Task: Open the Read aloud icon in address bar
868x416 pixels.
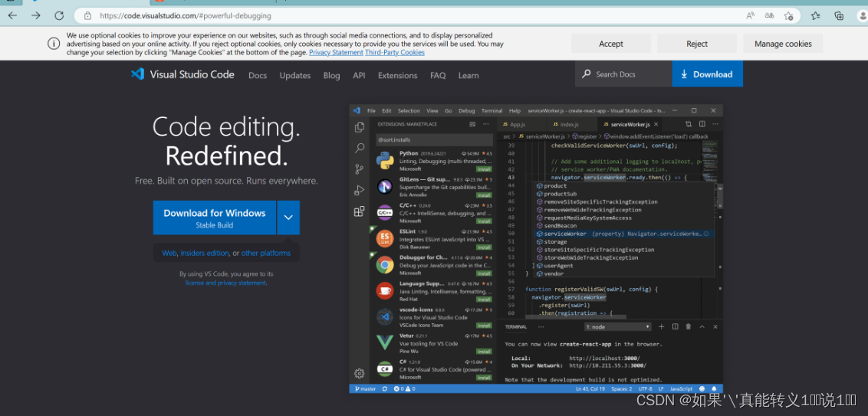Action: [751, 16]
